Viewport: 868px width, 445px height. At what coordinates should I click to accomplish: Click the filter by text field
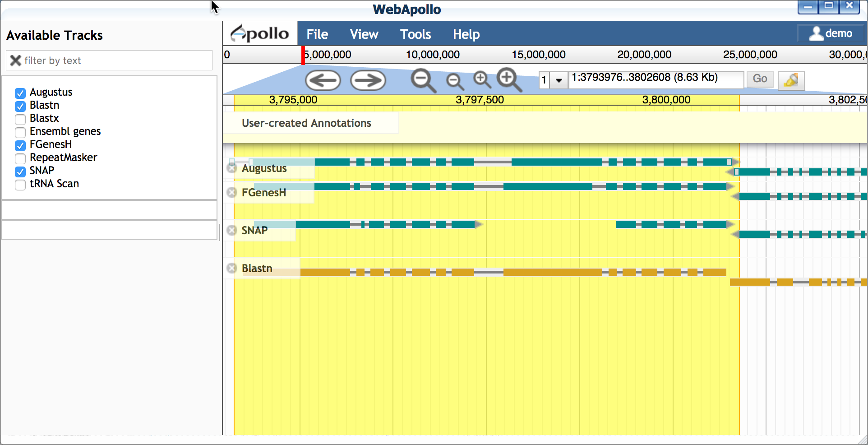(109, 60)
